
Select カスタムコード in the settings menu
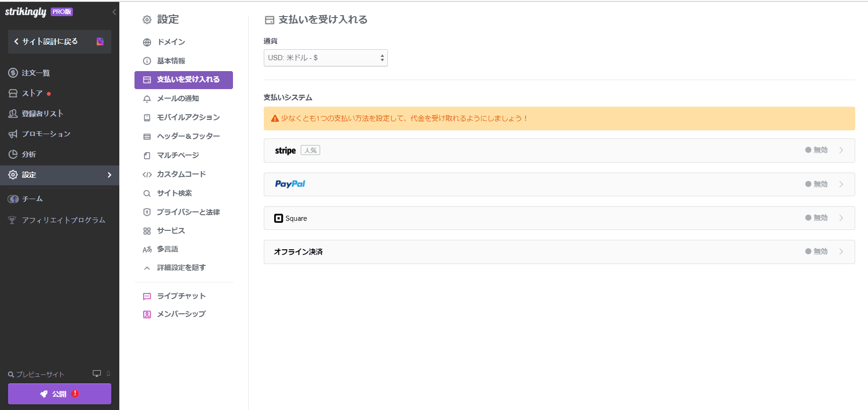(181, 174)
